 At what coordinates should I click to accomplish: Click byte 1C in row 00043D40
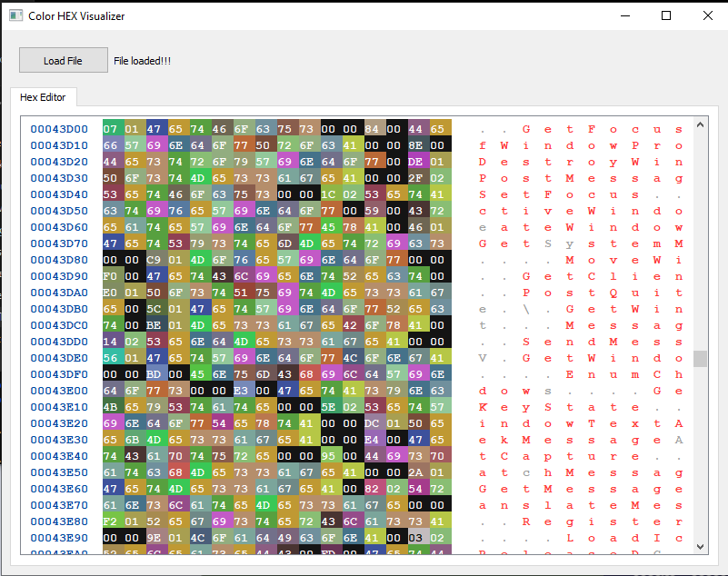[332, 194]
